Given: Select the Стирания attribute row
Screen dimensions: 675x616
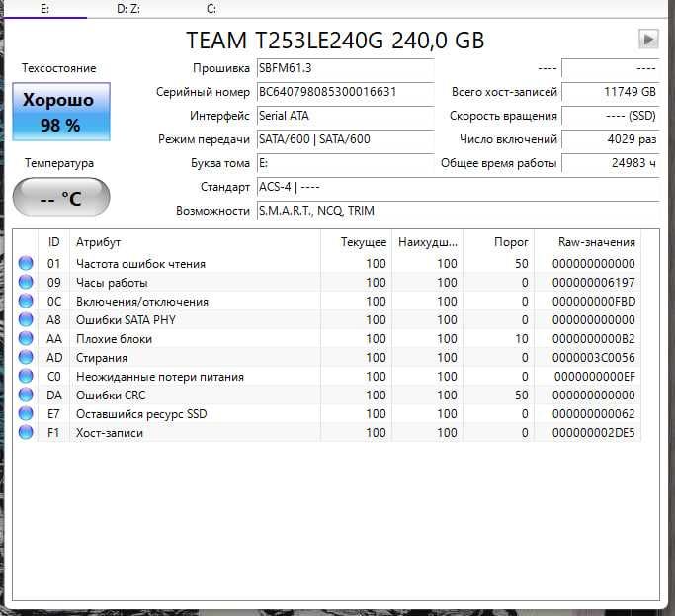Looking at the screenshot, I should [x=327, y=357].
